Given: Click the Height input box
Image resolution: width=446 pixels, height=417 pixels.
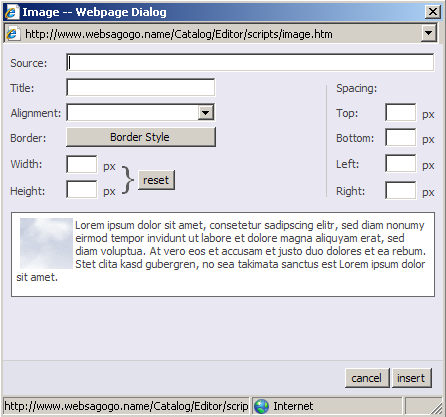Looking at the screenshot, I should tap(82, 189).
